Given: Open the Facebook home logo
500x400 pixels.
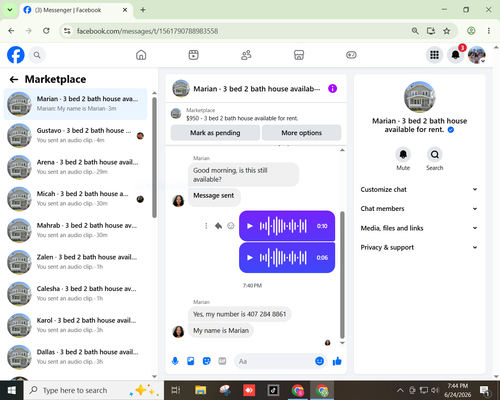Looking at the screenshot, I should click(x=16, y=55).
